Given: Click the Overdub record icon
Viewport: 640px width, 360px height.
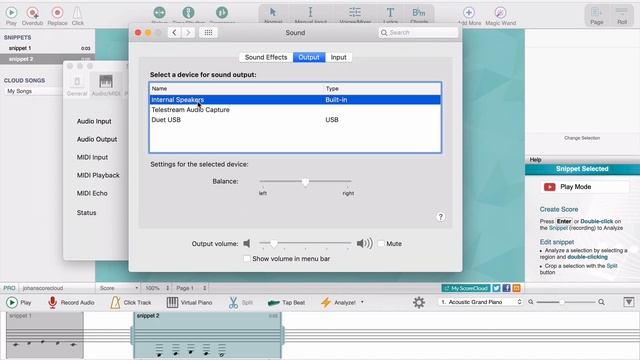Looking at the screenshot, I should coord(33,13).
